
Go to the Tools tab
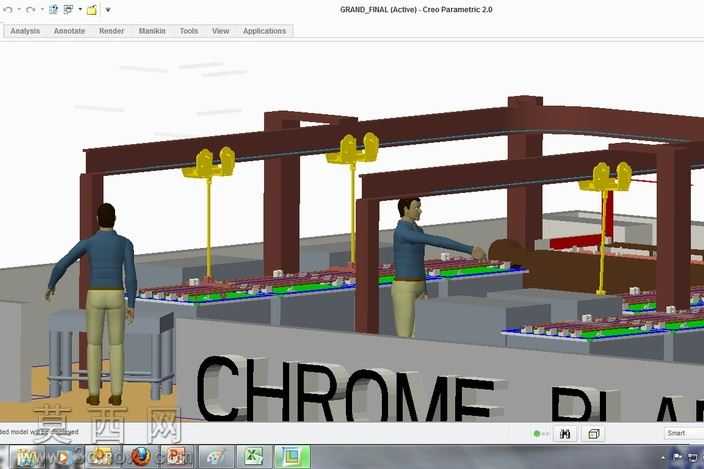189,31
